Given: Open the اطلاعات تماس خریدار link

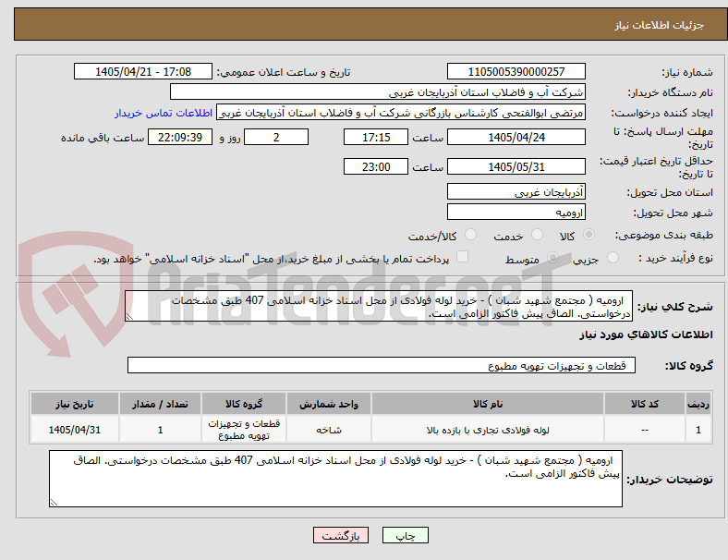Looking at the screenshot, I should pyautogui.click(x=164, y=113).
